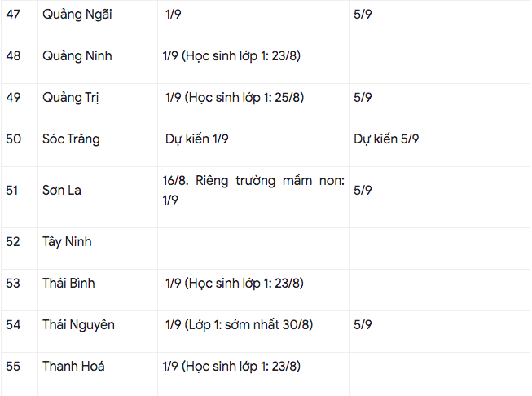The width and height of the screenshot is (532, 396).
Task: Select the "Quảng Ninh" province cell
Action: pyautogui.click(x=77, y=56)
